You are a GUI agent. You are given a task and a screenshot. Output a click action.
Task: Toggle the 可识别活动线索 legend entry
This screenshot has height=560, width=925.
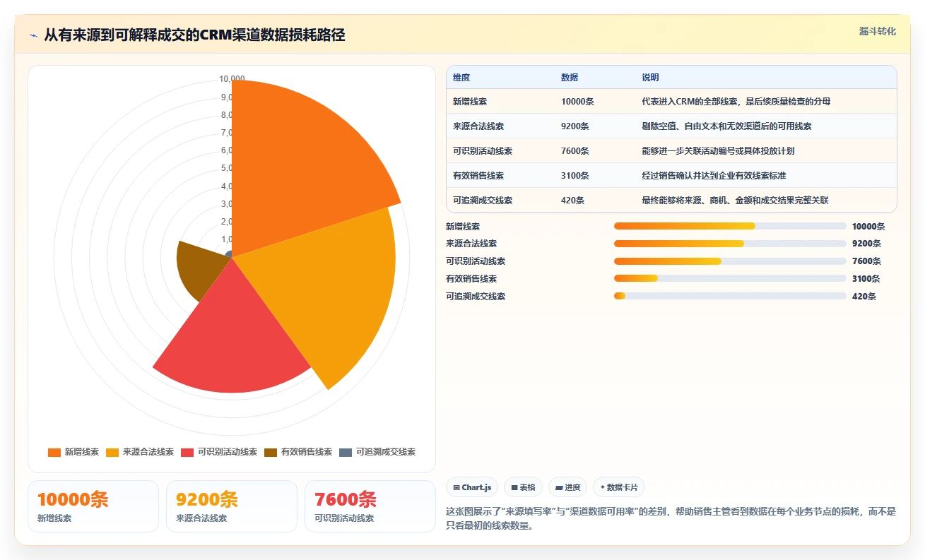coord(219,452)
